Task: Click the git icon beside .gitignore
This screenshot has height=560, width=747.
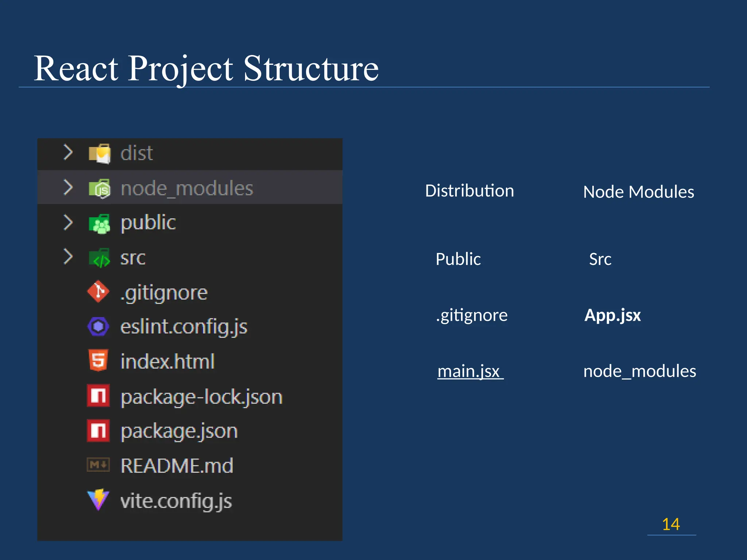Action: tap(98, 292)
